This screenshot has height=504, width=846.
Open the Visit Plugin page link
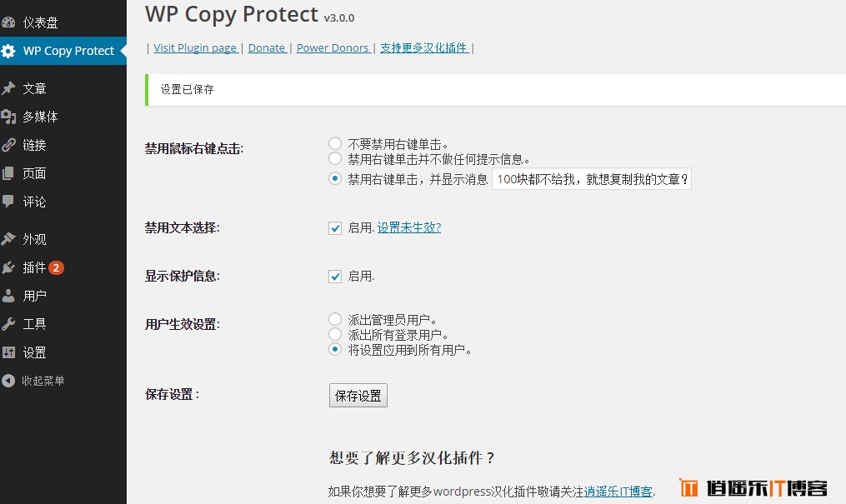196,48
